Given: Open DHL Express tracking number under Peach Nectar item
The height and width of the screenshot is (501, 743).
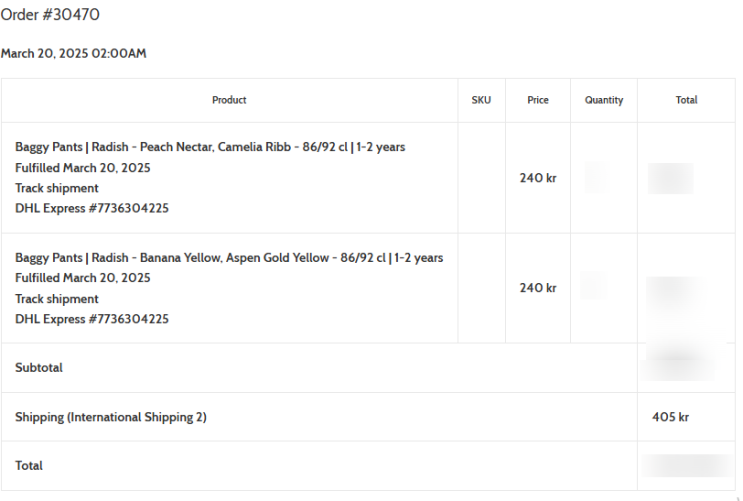Looking at the screenshot, I should click(x=92, y=209).
